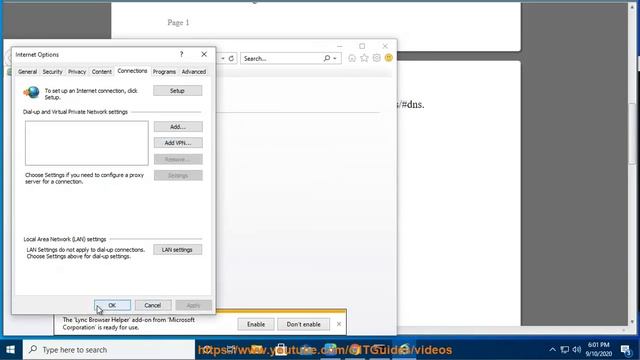Dismiss the Lync add-on notification bar
This screenshot has width=640, height=360.
[x=339, y=324]
